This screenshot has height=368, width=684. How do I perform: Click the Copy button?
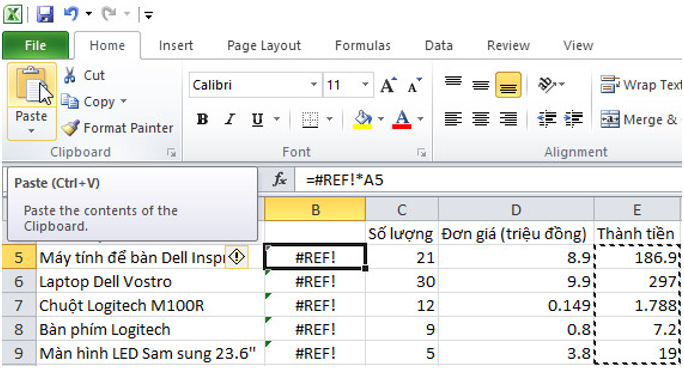pyautogui.click(x=89, y=102)
